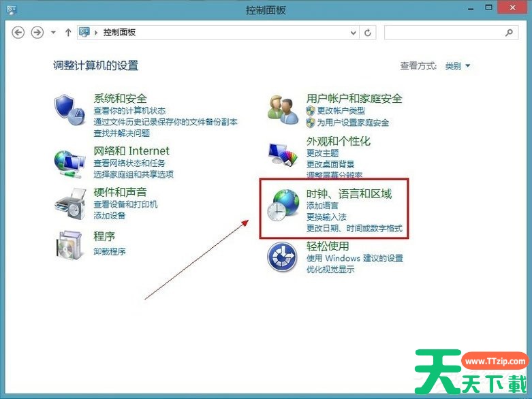Expand the address bar history dropdown
The image size is (532, 399).
354,33
